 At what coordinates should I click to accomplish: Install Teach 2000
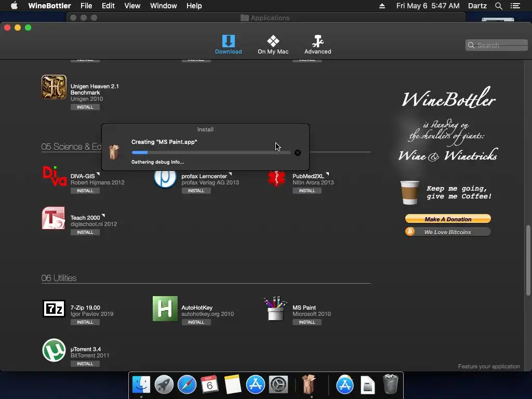tap(85, 232)
